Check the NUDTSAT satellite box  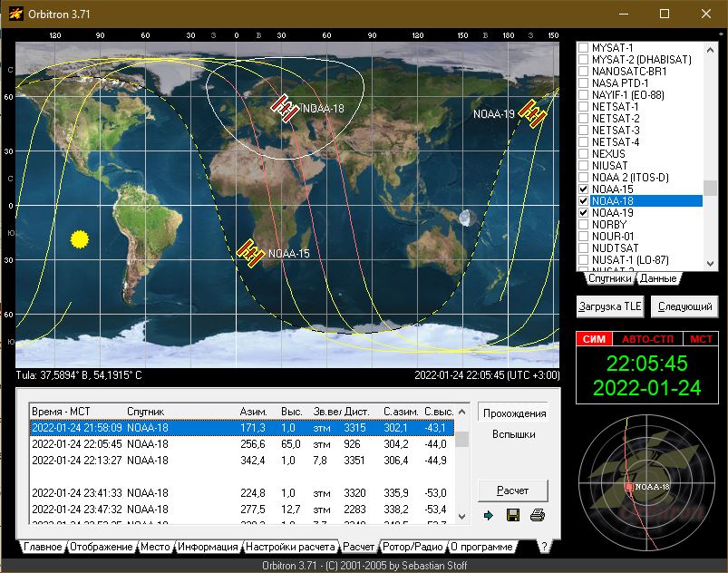click(584, 248)
